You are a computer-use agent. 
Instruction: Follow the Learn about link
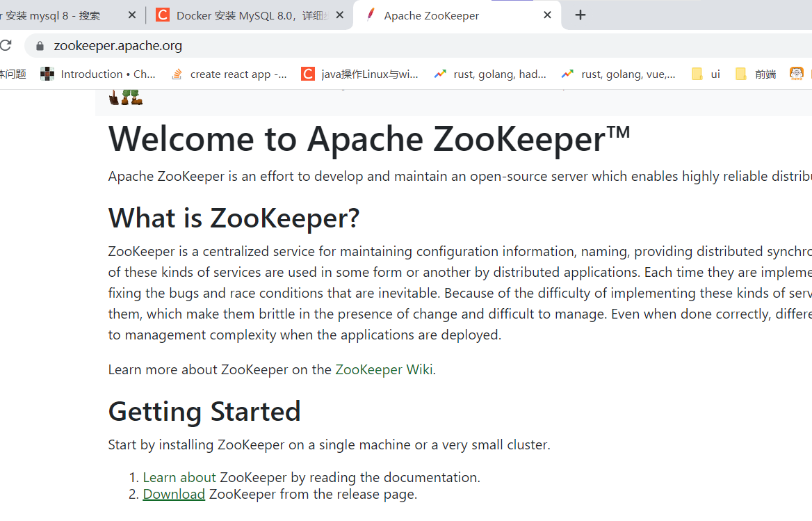(x=179, y=477)
